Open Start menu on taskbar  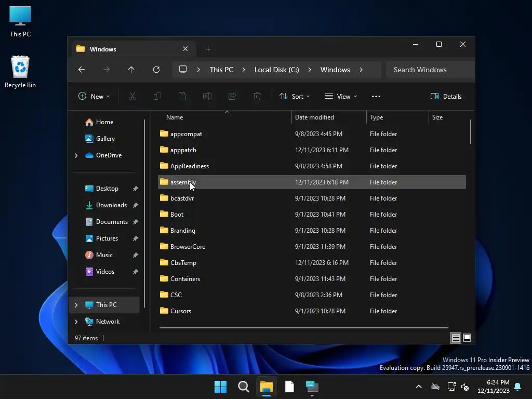tap(220, 387)
